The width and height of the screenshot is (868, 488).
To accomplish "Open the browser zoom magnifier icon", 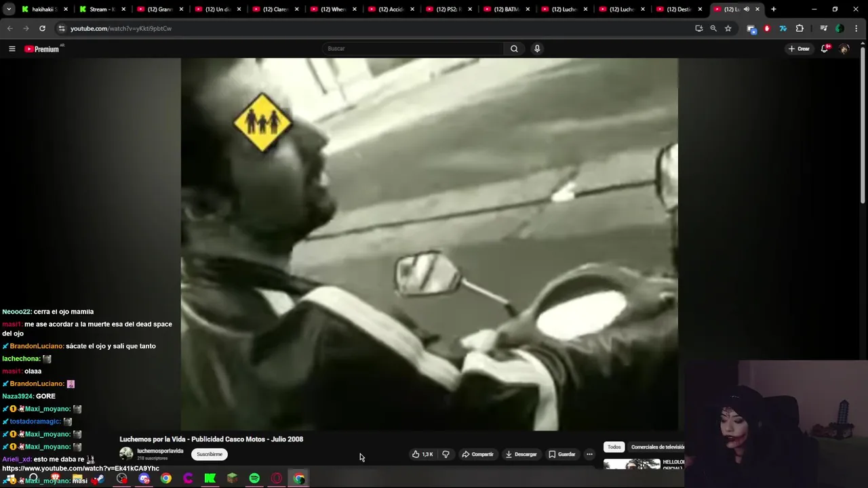I will 713,28.
